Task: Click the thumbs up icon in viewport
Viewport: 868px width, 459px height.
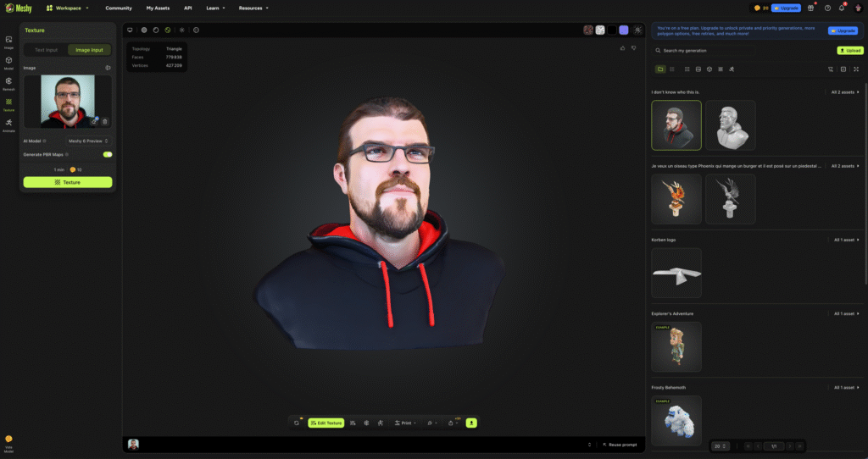Action: 622,48
